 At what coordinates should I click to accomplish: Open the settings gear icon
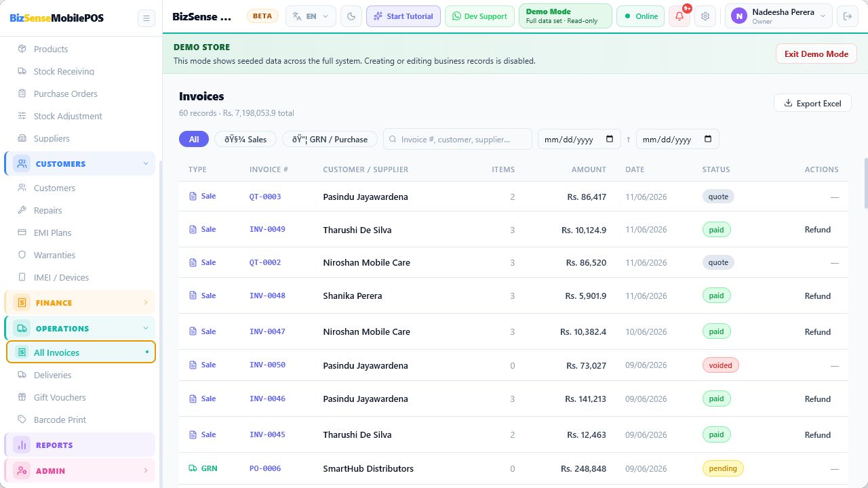coord(705,16)
